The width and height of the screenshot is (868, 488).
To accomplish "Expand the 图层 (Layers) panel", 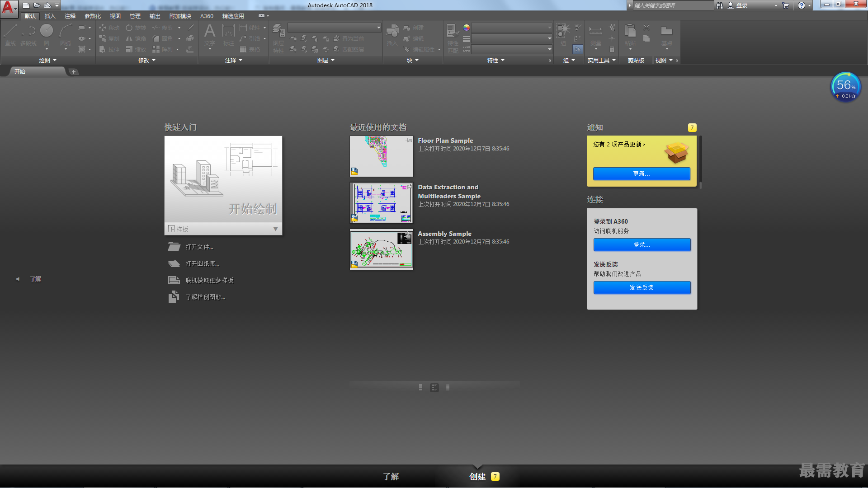I will [x=325, y=60].
